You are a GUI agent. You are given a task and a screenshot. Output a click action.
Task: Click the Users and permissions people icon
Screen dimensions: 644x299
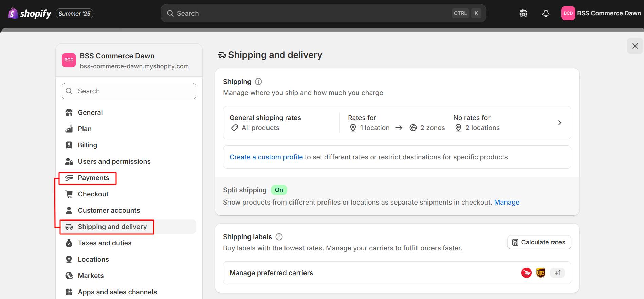point(69,161)
